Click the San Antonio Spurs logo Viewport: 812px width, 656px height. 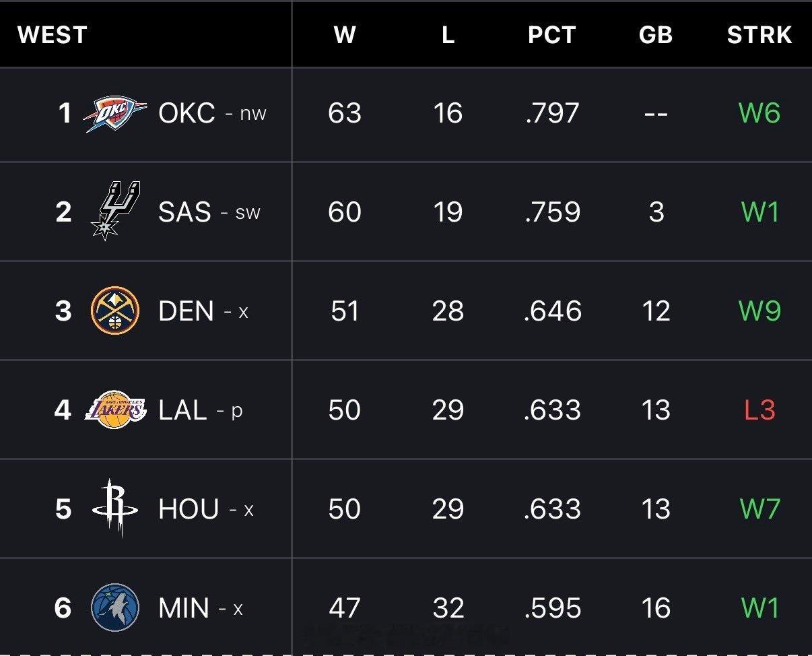point(115,210)
